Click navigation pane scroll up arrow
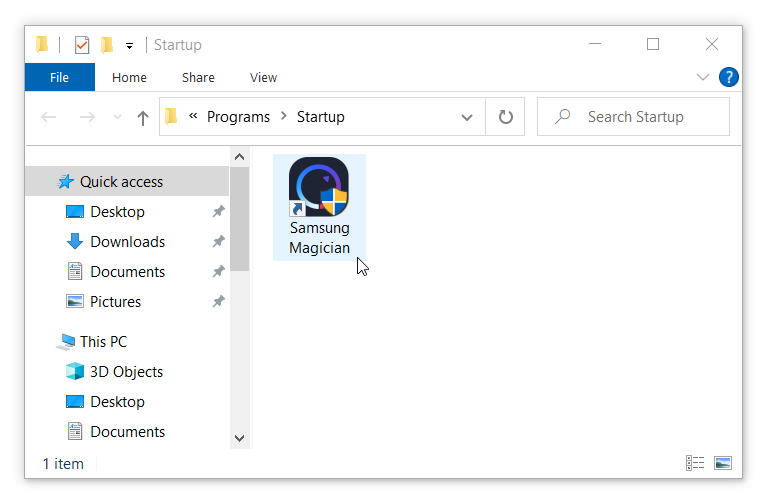Image resolution: width=770 pixels, height=502 pixels. click(240, 157)
